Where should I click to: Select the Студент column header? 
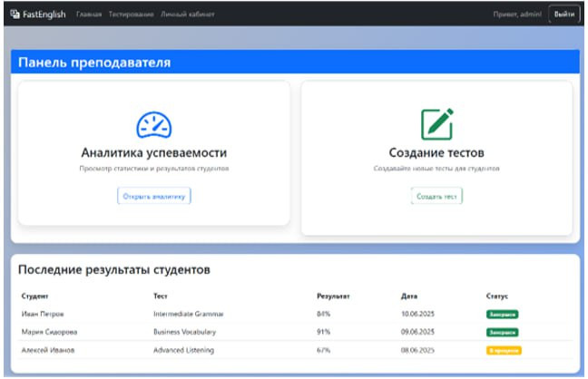34,296
